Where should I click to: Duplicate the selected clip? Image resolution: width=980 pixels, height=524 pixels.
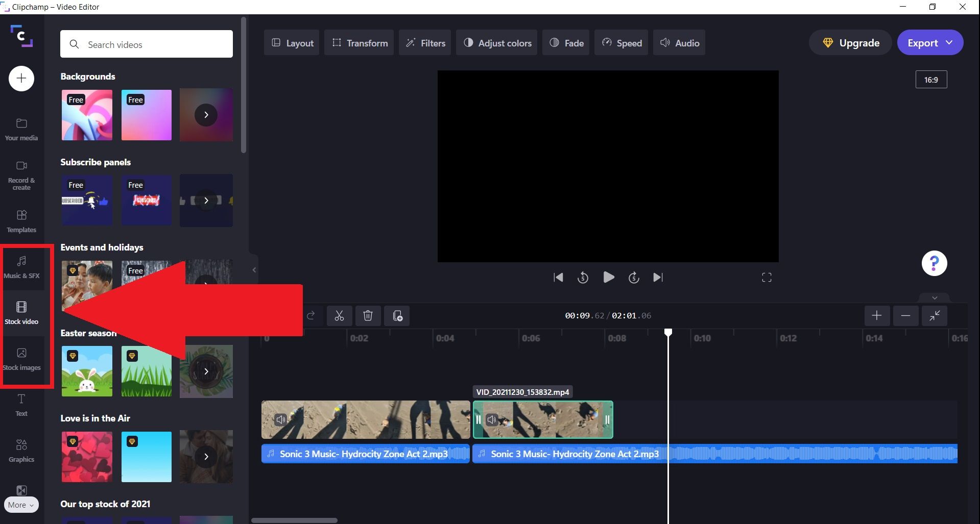[397, 315]
